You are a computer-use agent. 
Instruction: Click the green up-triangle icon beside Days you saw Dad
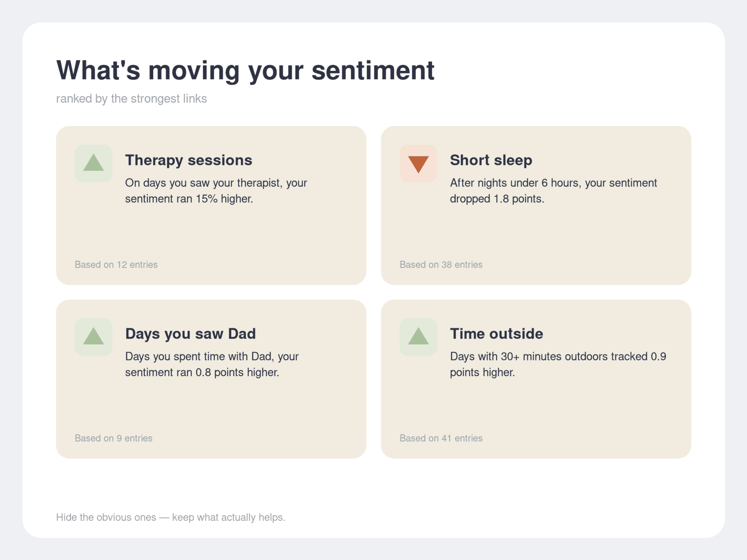point(93,337)
